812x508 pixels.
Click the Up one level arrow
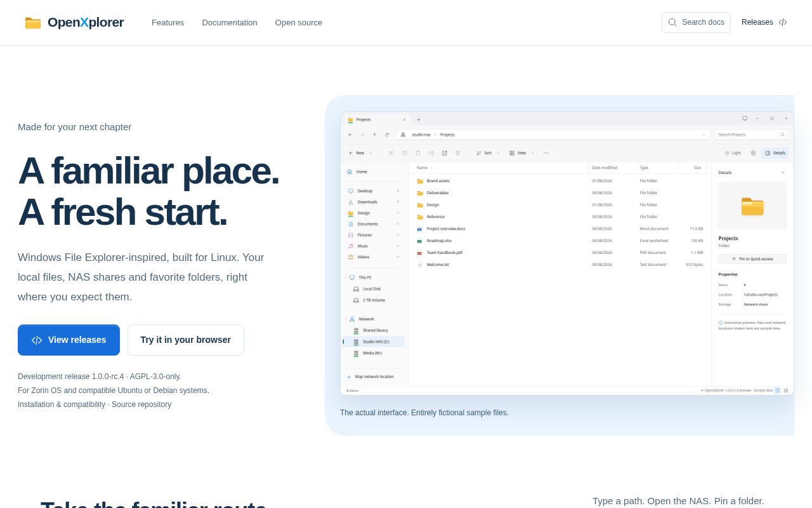tap(374, 135)
